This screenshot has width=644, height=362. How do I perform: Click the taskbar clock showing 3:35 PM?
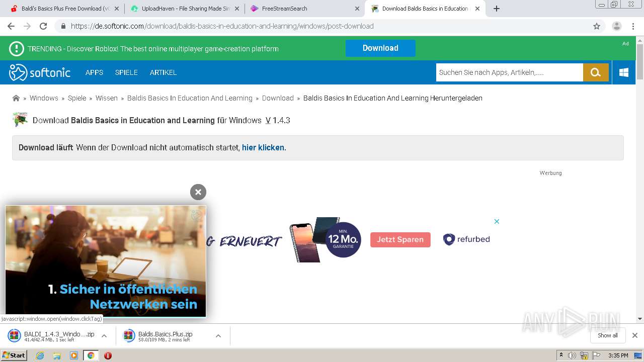tap(618, 355)
